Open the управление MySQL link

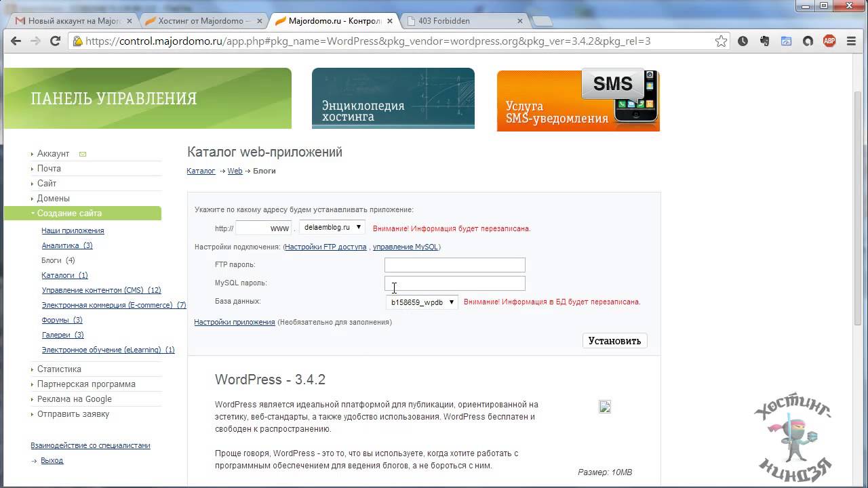pos(406,247)
